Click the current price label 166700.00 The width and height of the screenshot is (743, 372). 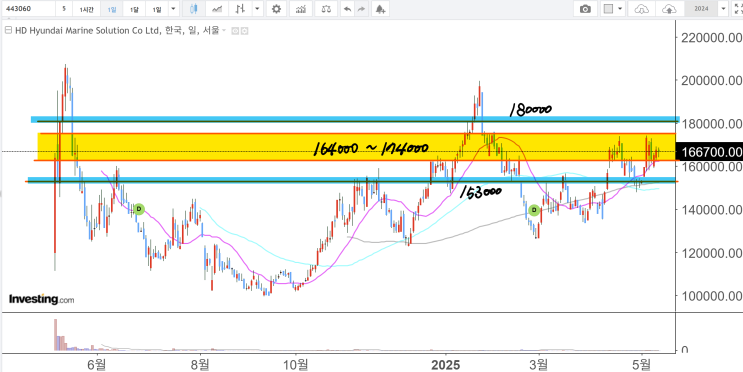(708, 152)
